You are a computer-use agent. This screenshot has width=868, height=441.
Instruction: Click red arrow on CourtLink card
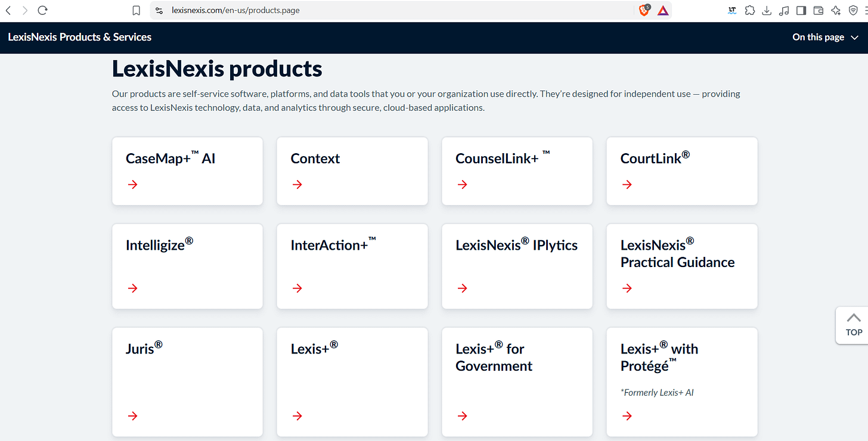(627, 185)
